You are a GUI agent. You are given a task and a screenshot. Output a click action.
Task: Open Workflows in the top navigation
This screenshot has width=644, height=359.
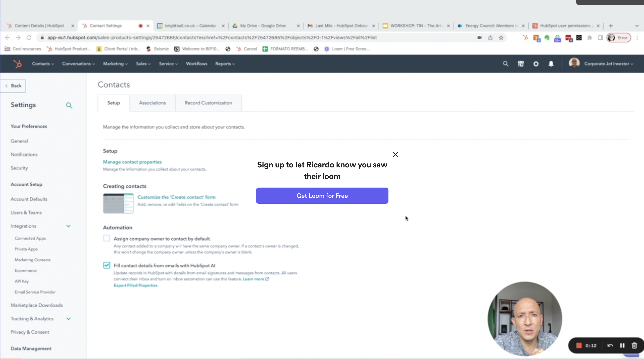click(x=196, y=64)
